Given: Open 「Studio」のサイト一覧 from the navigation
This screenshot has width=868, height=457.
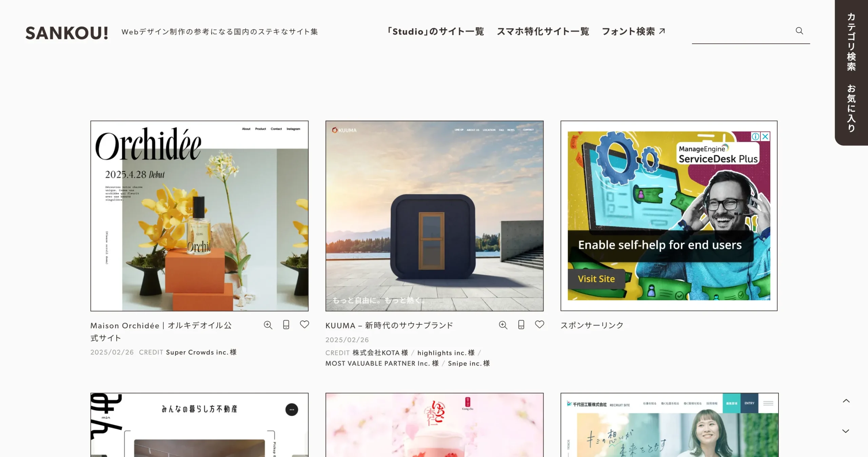Looking at the screenshot, I should coord(436,31).
